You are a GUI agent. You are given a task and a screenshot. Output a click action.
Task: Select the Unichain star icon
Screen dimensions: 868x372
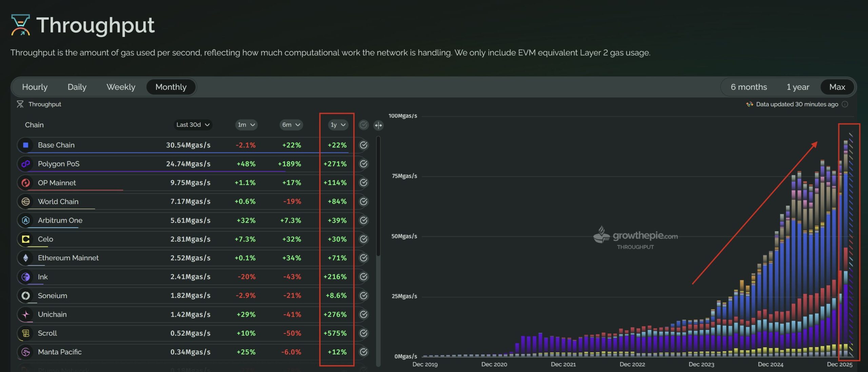26,314
